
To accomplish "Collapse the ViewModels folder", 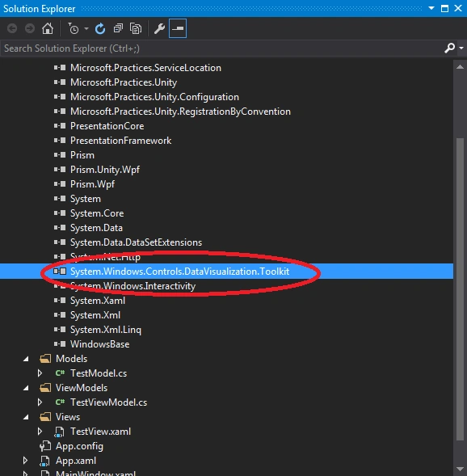I will [26, 388].
